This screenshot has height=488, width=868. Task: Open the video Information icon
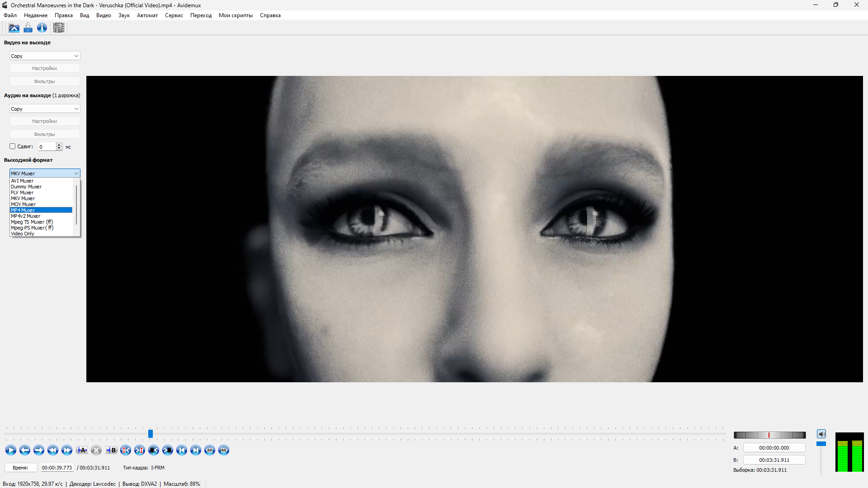[42, 28]
